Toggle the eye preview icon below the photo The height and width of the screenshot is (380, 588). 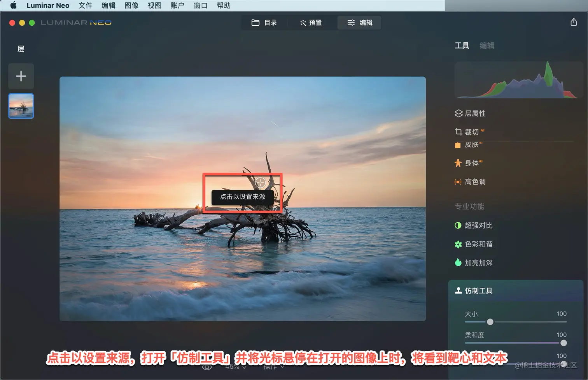click(207, 367)
